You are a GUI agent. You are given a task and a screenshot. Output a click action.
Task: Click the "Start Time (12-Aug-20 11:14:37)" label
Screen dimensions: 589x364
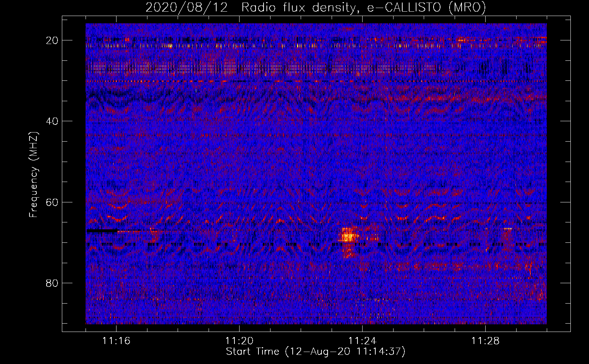point(316,352)
